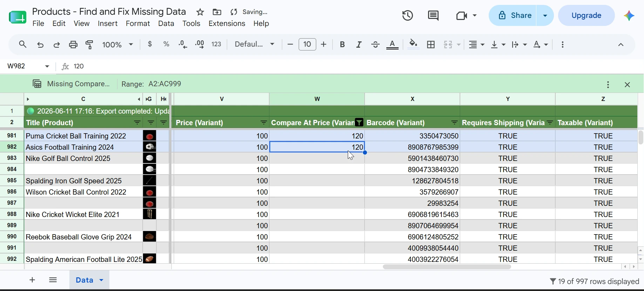Viewport: 644px width, 291px height.
Task: Format as currency
Action: pos(150,44)
